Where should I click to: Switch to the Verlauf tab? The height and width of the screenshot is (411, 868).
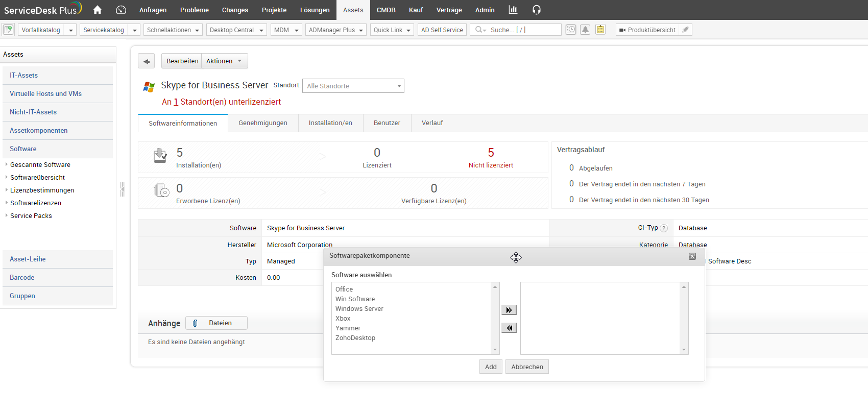tap(432, 123)
